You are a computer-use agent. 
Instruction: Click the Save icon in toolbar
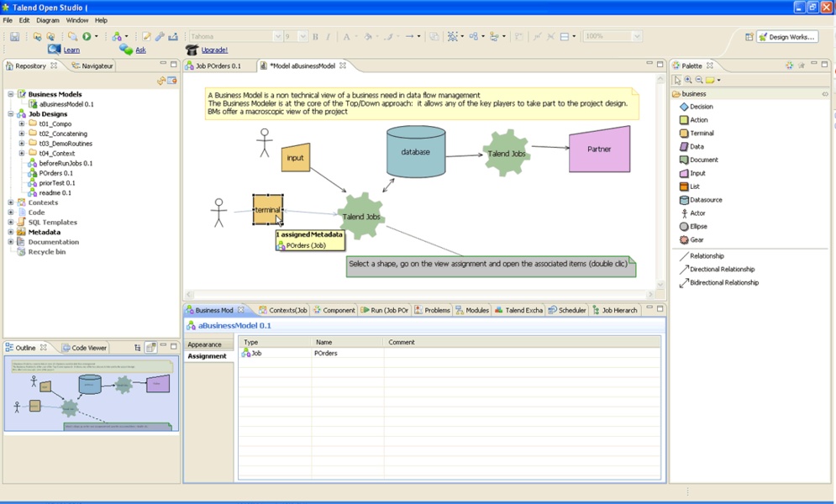pos(14,37)
